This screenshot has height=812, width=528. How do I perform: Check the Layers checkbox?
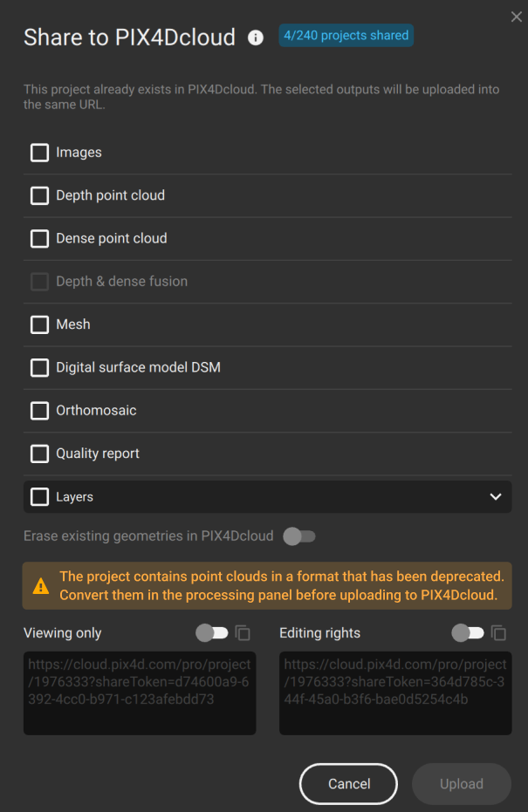(x=39, y=496)
